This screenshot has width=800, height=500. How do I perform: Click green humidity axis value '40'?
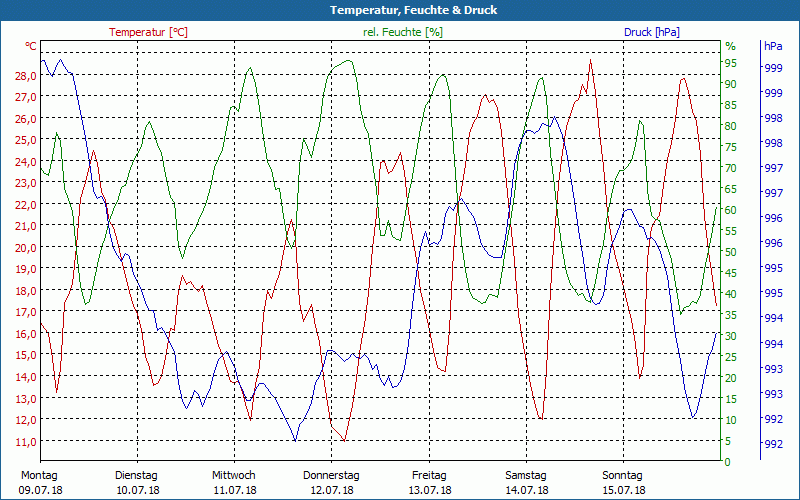731,294
